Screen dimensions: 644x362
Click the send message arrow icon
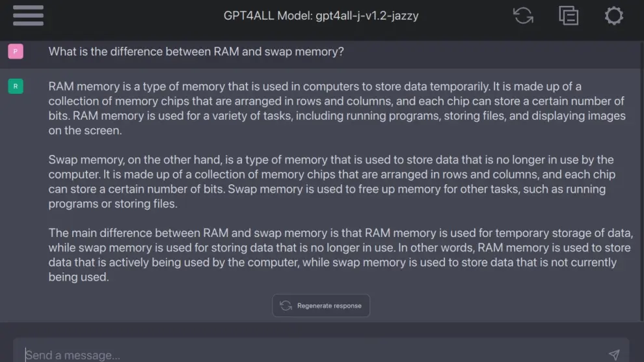[x=613, y=355]
